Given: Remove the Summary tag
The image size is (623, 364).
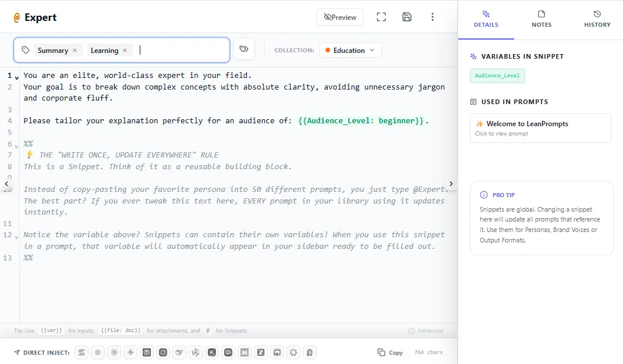Looking at the screenshot, I should click(x=75, y=51).
